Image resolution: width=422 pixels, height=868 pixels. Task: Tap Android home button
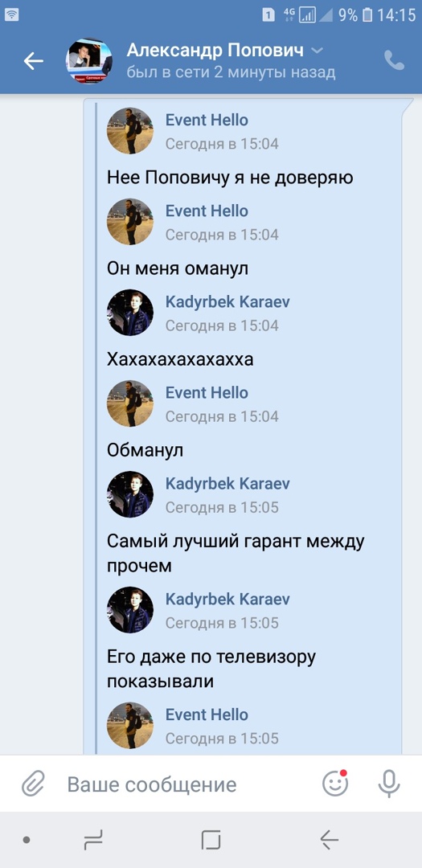[211, 841]
